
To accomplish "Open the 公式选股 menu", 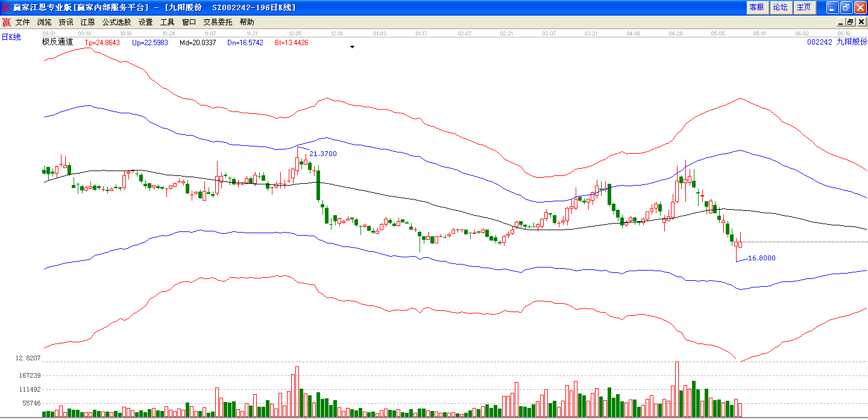I will click(x=116, y=22).
